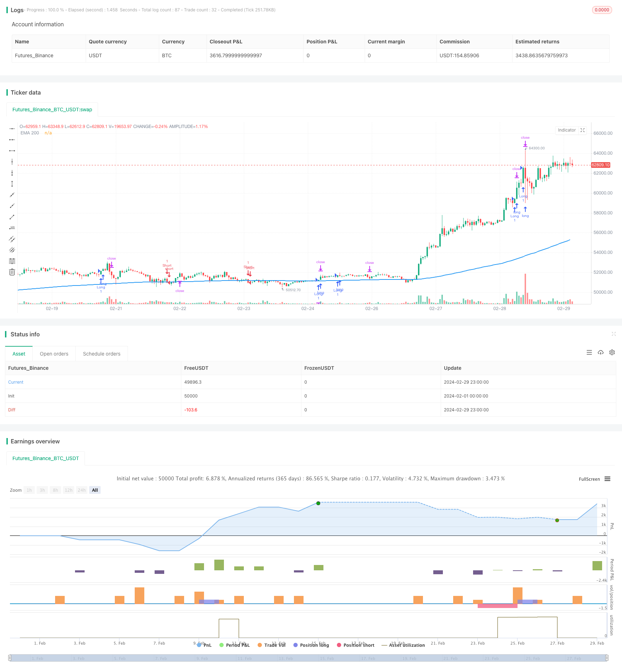Select the diagonal ray line tool
This screenshot has width=622, height=672.
12,206
